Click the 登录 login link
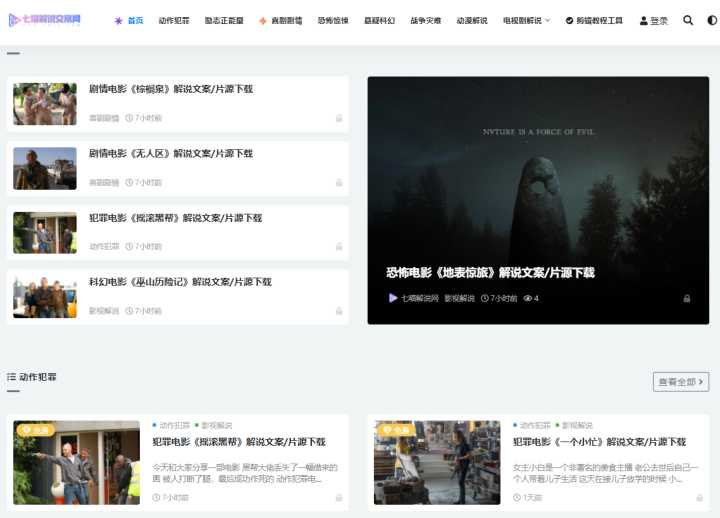This screenshot has width=720, height=518. 659,21
